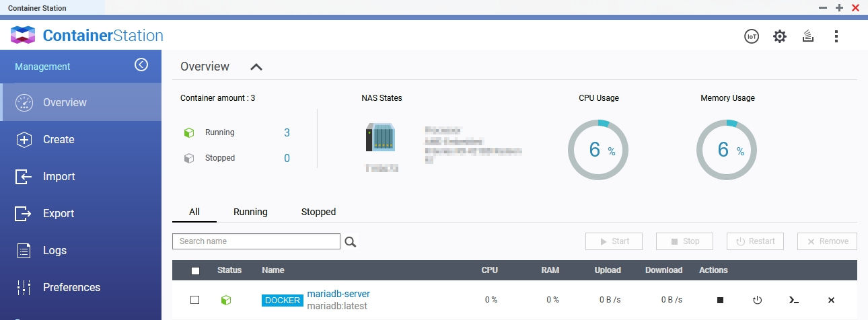Collapse the Management sidebar arrow
This screenshot has height=320, width=868.
click(141, 65)
